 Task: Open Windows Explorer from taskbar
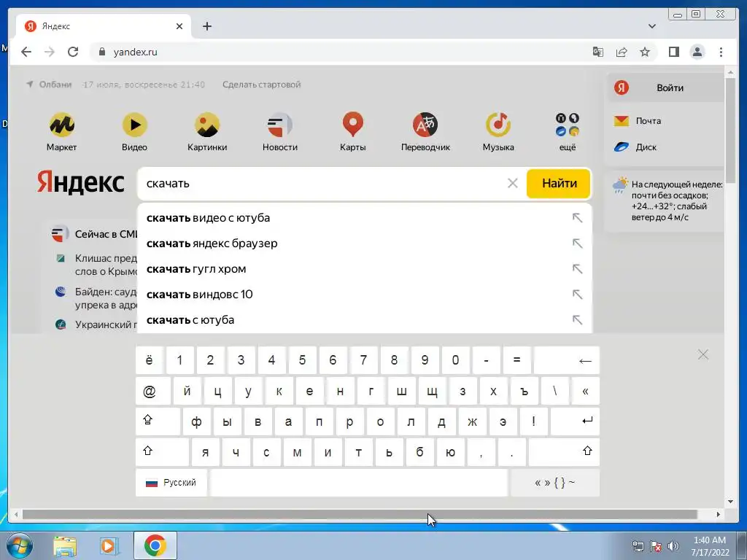click(x=65, y=545)
